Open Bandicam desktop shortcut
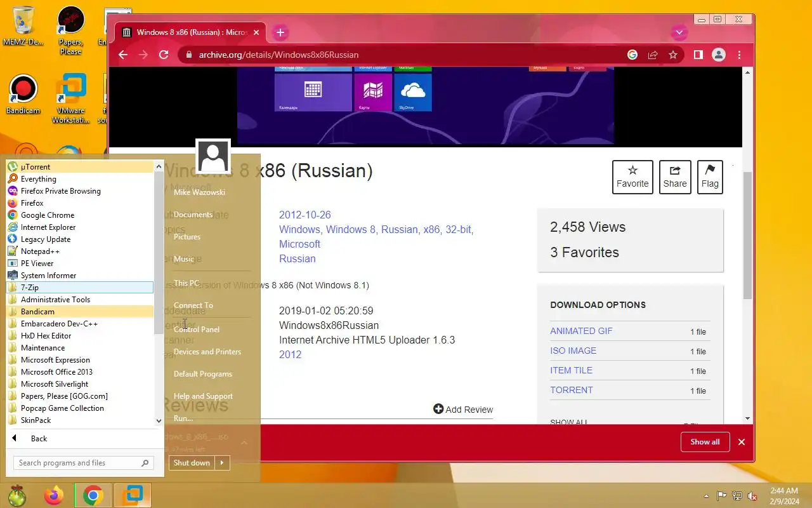The width and height of the screenshot is (812, 508). pyautogui.click(x=23, y=95)
